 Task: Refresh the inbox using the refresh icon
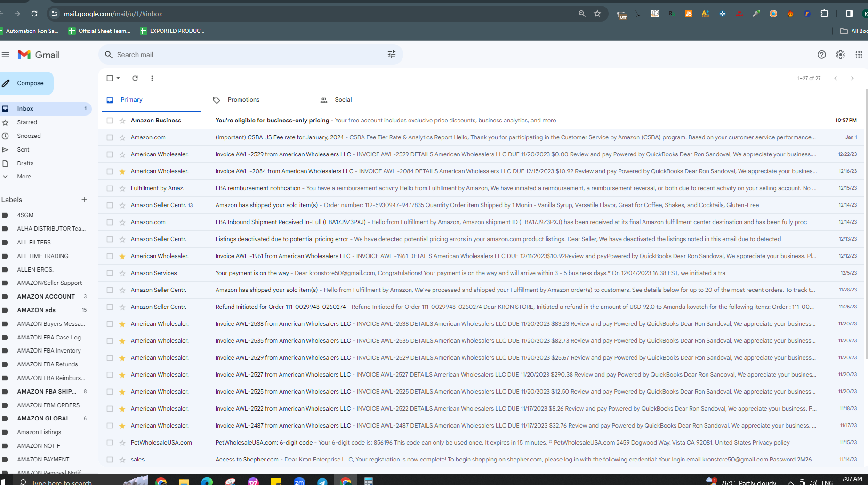(x=135, y=78)
